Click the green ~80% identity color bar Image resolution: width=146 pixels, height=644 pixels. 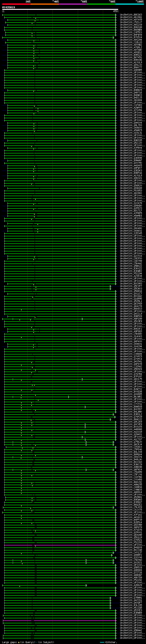pyautogui.click(x=101, y=4)
